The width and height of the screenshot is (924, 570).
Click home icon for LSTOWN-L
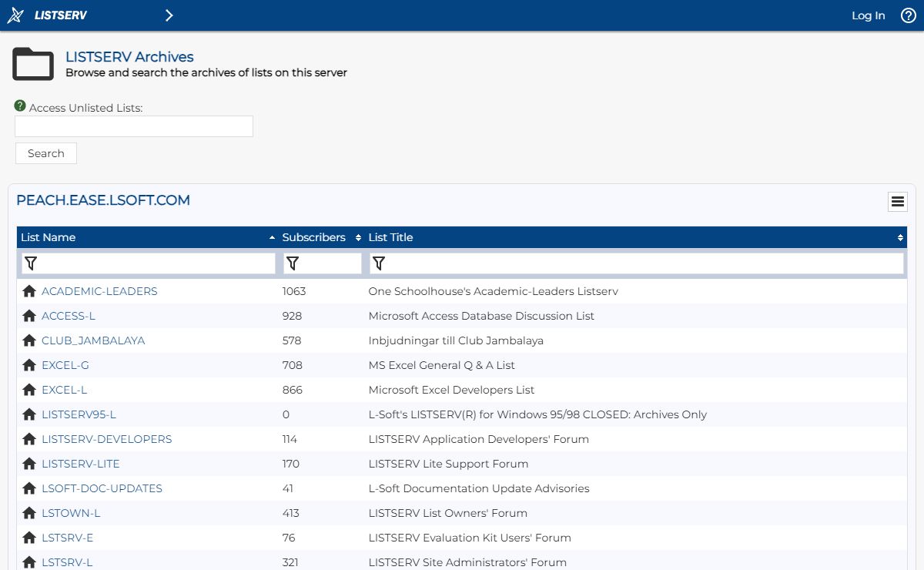pos(29,513)
